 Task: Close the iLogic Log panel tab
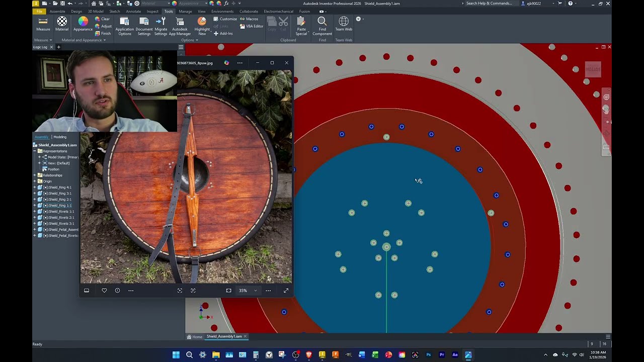(51, 47)
